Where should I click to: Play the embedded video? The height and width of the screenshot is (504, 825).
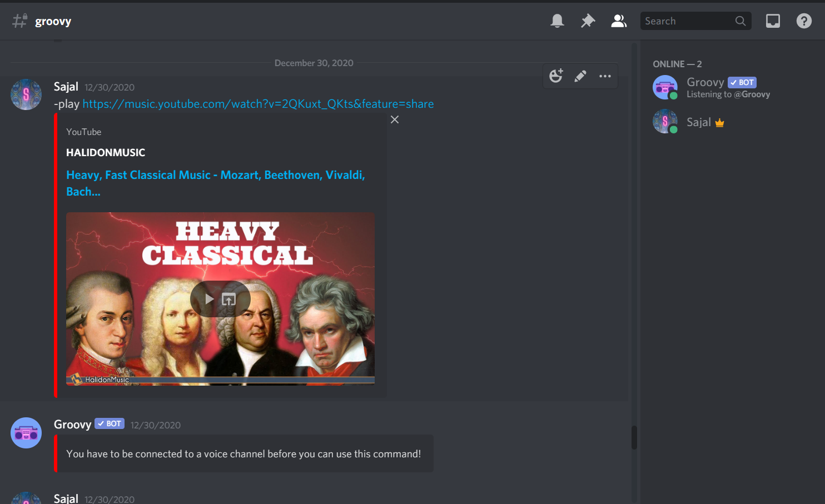point(209,300)
